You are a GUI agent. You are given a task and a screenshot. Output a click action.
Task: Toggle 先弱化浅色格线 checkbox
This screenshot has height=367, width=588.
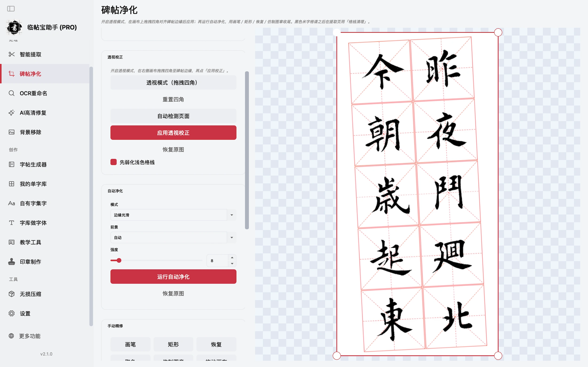click(114, 162)
